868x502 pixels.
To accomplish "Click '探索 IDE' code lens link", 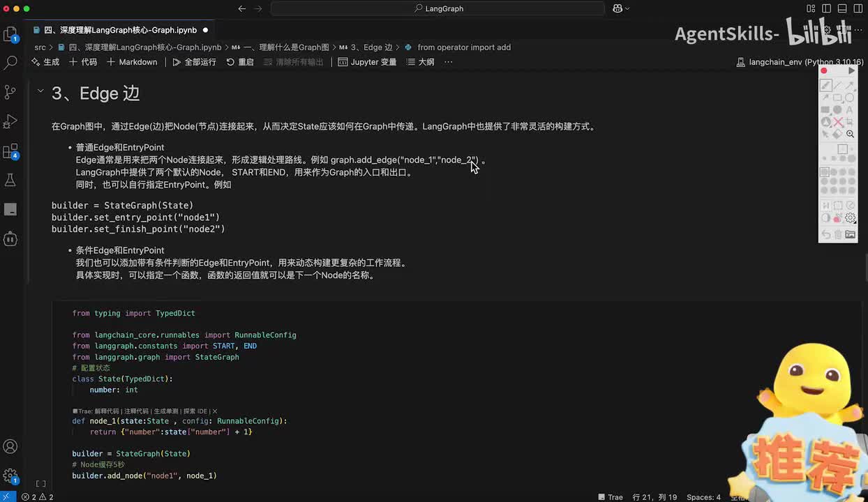I will (195, 411).
